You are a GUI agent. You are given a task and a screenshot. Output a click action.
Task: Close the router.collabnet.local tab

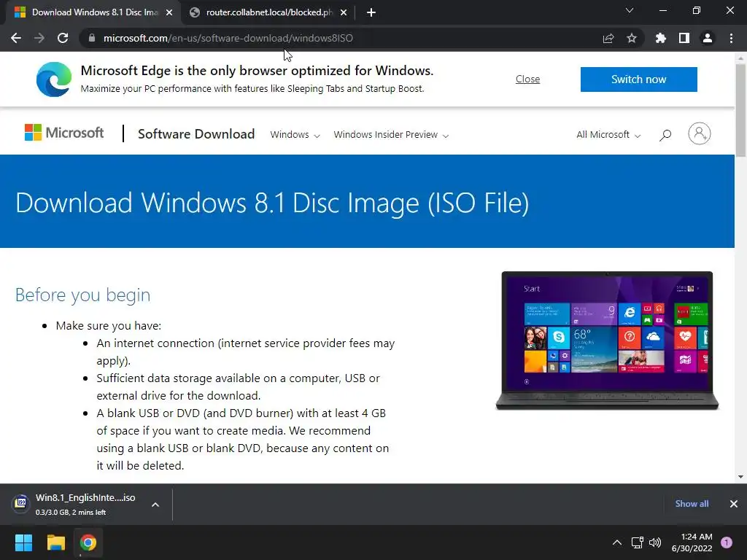coord(344,12)
